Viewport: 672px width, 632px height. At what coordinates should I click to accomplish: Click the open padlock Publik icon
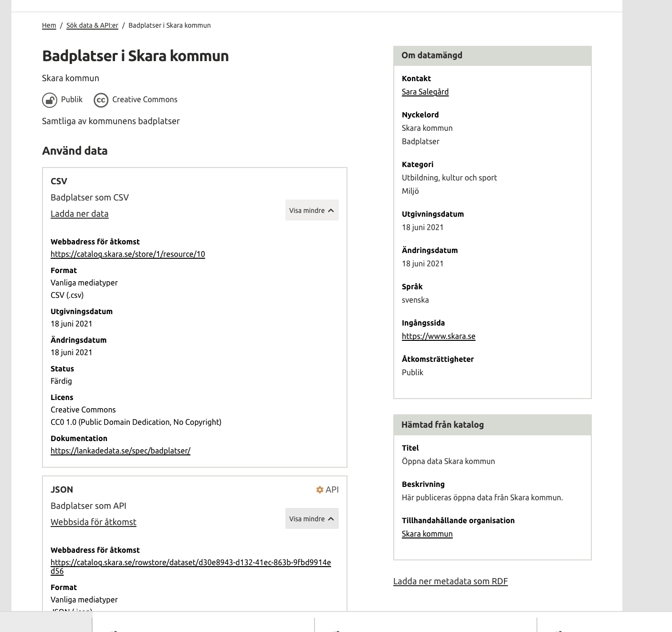50,100
